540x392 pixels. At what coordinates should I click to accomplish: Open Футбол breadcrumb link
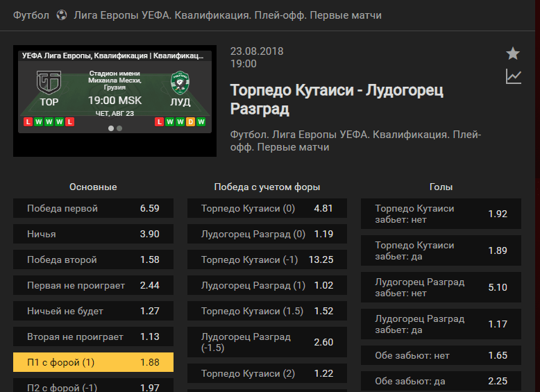pos(31,15)
